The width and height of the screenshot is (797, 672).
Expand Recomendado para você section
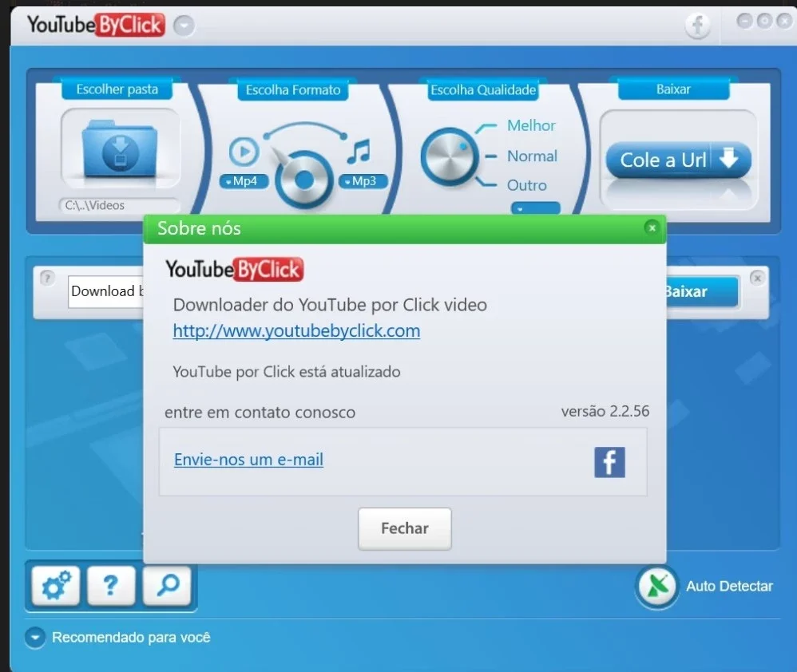35,638
